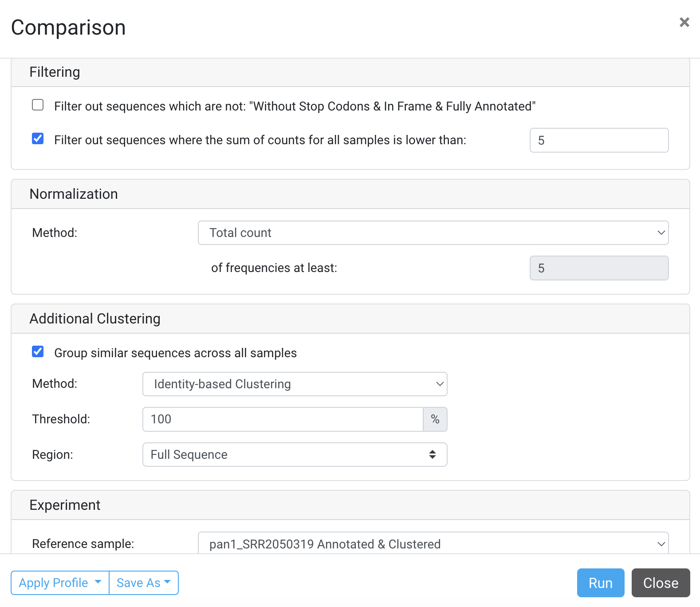Click the sum of counts value field
The width and height of the screenshot is (700, 607).
tap(599, 141)
